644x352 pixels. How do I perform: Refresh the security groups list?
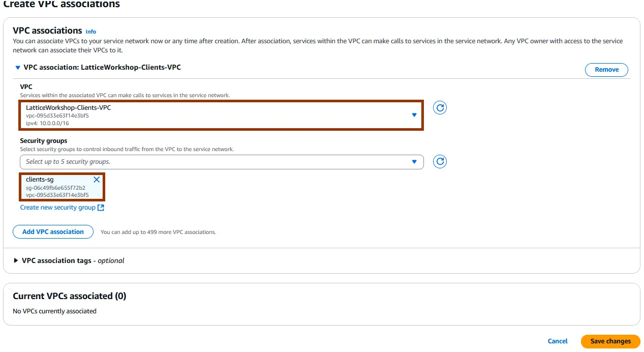(440, 162)
